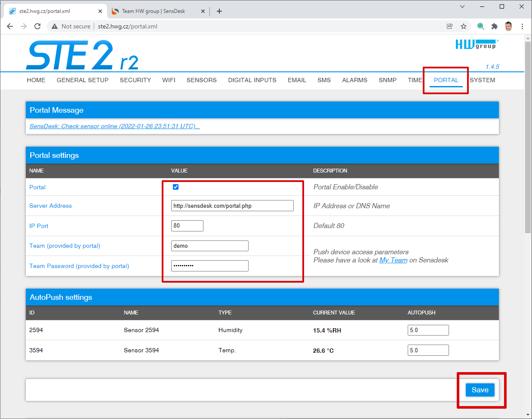Open the My Team link
The width and height of the screenshot is (532, 419).
tap(393, 260)
